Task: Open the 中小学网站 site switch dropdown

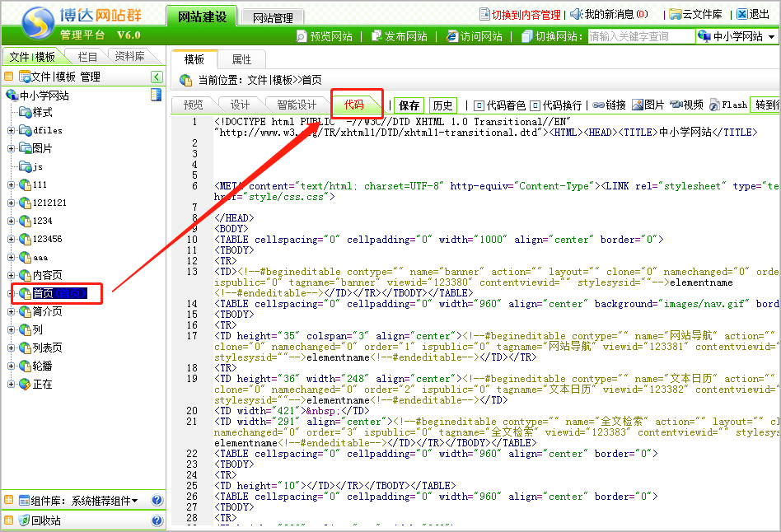Action: click(x=737, y=37)
